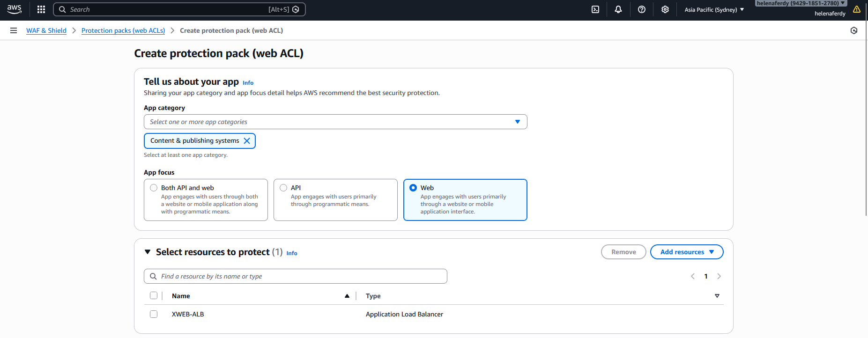Toggle the side navigation hamburger menu
Image resolution: width=868 pixels, height=338 pixels.
[x=14, y=30]
